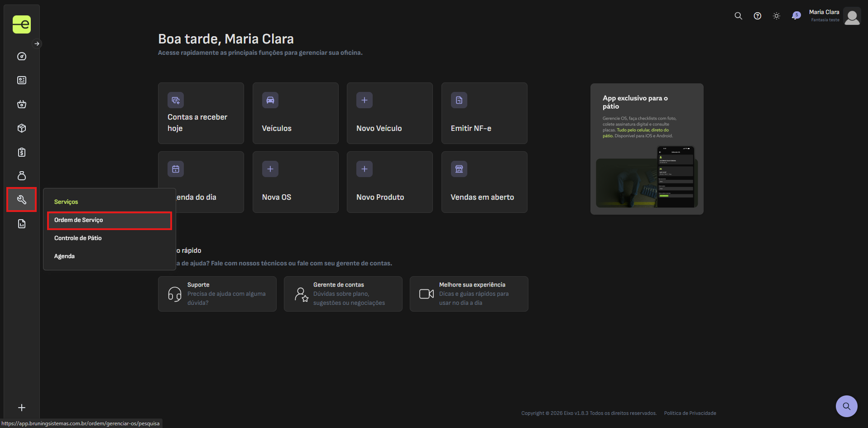The height and width of the screenshot is (428, 868).
Task: Open the help question mark icon
Action: (x=758, y=16)
